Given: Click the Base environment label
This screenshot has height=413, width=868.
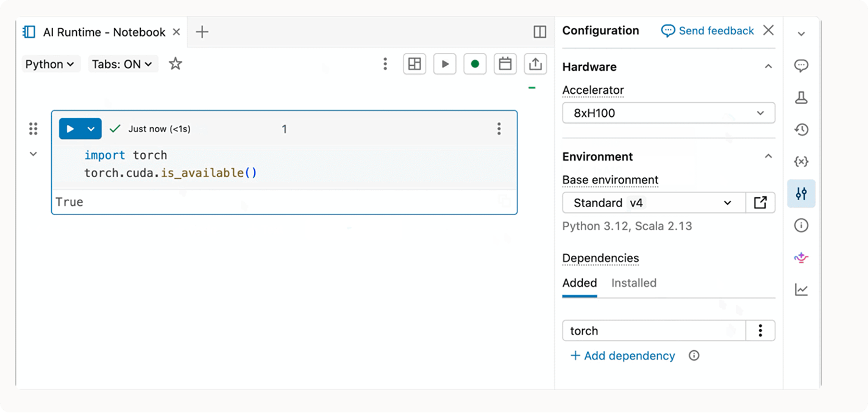Looking at the screenshot, I should pyautogui.click(x=610, y=180).
